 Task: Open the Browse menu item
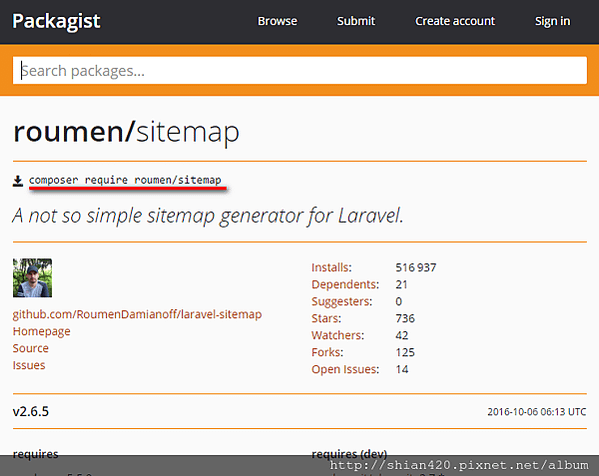pyautogui.click(x=277, y=21)
